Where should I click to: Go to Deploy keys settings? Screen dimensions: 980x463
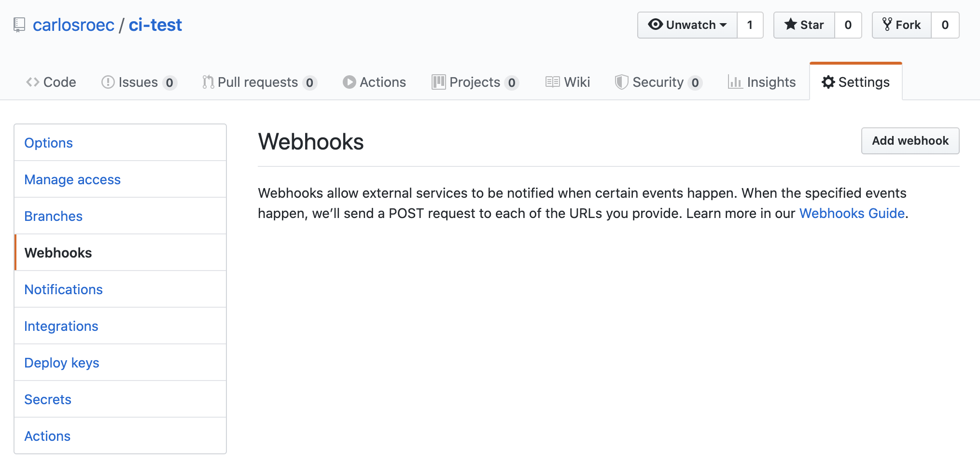pos(120,363)
